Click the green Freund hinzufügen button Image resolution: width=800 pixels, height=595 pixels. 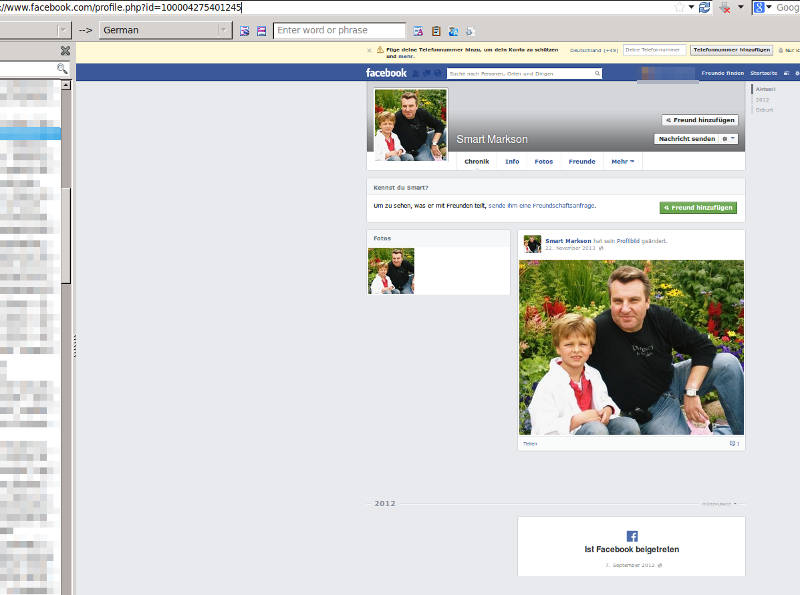[x=698, y=208]
